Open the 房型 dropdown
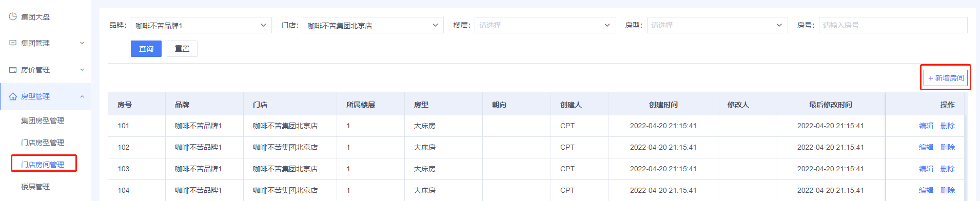The height and width of the screenshot is (201, 980). pos(717,25)
